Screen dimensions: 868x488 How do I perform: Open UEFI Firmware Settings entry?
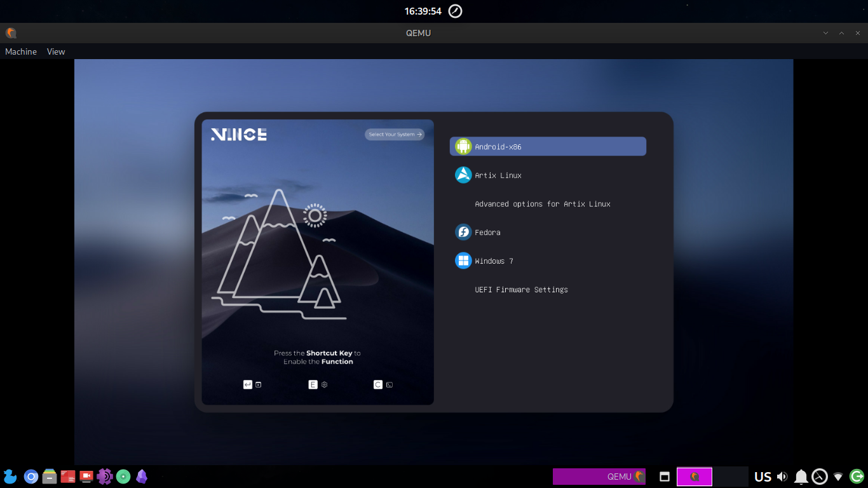521,290
